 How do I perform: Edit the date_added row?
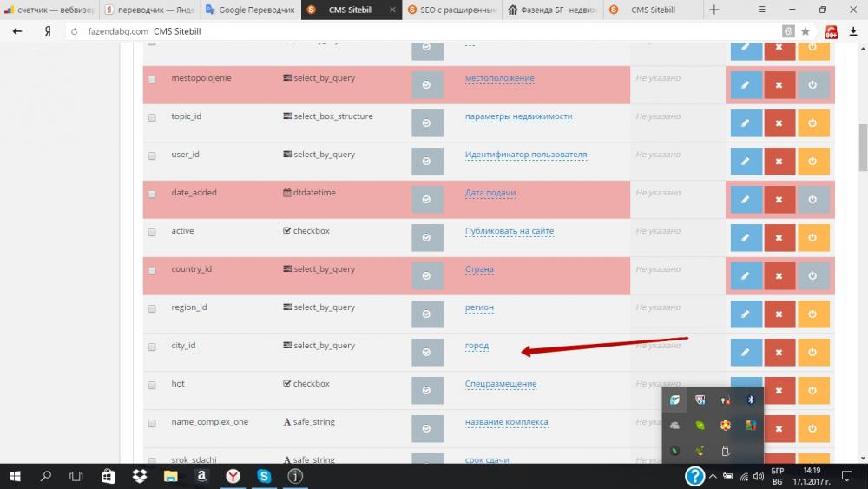(x=746, y=200)
